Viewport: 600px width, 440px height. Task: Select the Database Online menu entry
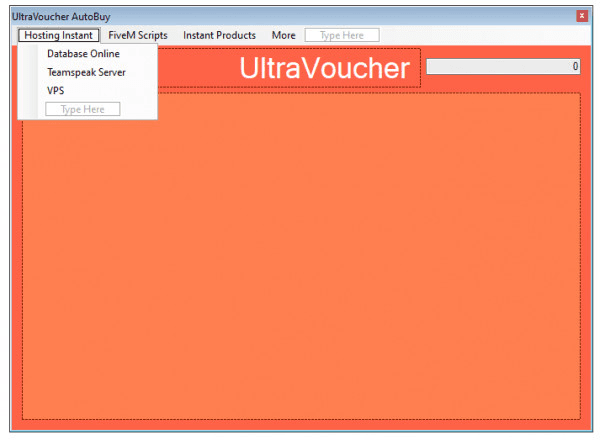tap(83, 54)
